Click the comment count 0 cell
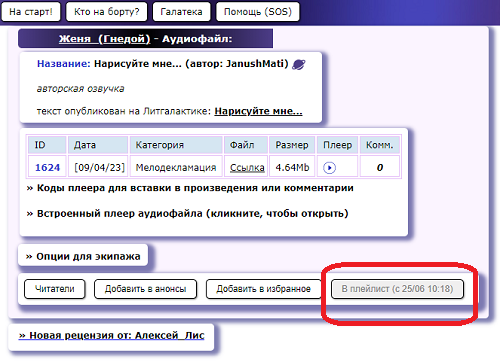Image resolution: width=500 pixels, height=362 pixels. [380, 167]
